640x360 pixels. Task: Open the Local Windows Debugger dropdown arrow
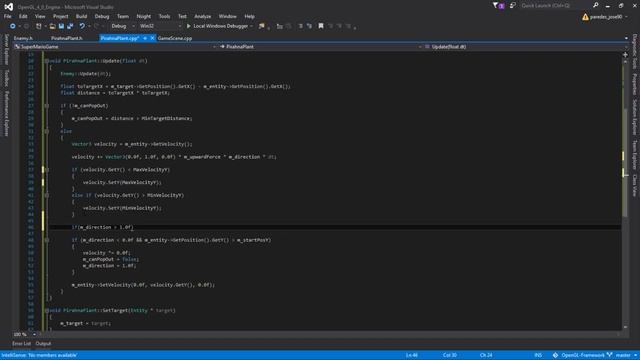[x=251, y=26]
